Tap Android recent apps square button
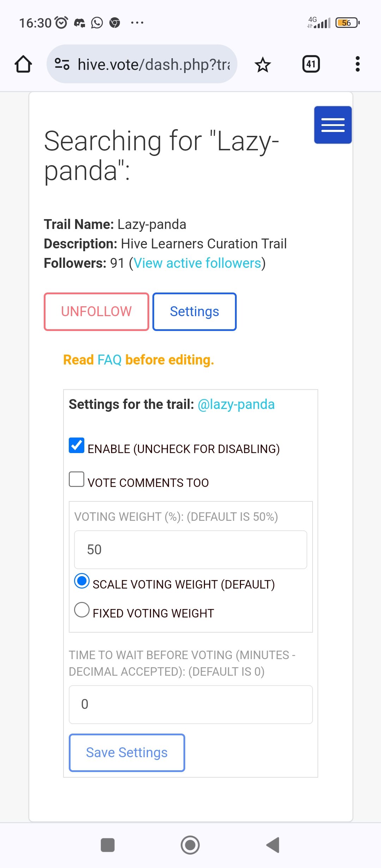The height and width of the screenshot is (868, 381). tap(108, 845)
